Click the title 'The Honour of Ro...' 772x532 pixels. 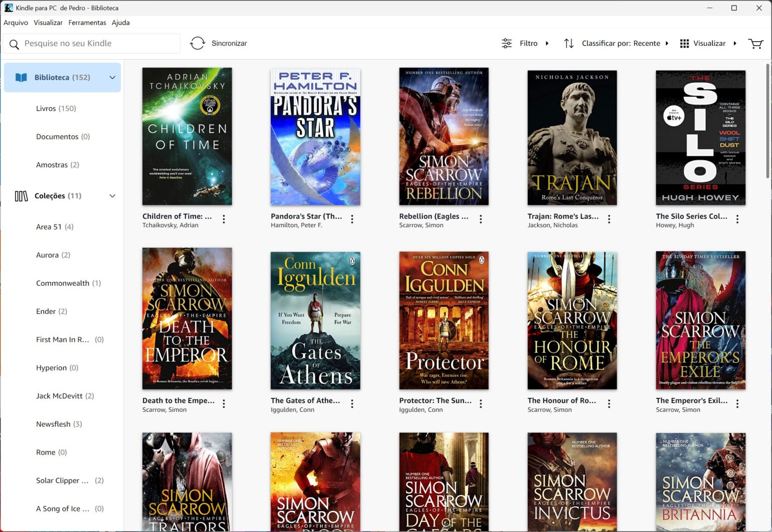(562, 400)
